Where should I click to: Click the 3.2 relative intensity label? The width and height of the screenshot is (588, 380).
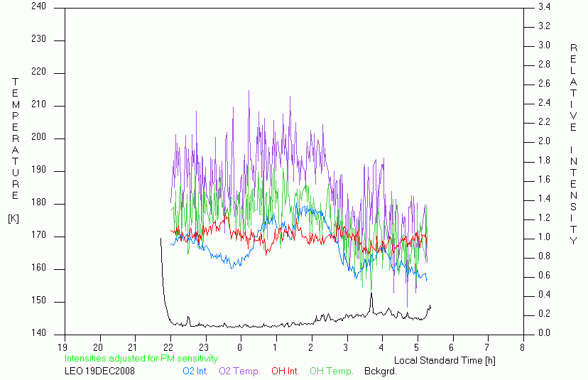544,26
